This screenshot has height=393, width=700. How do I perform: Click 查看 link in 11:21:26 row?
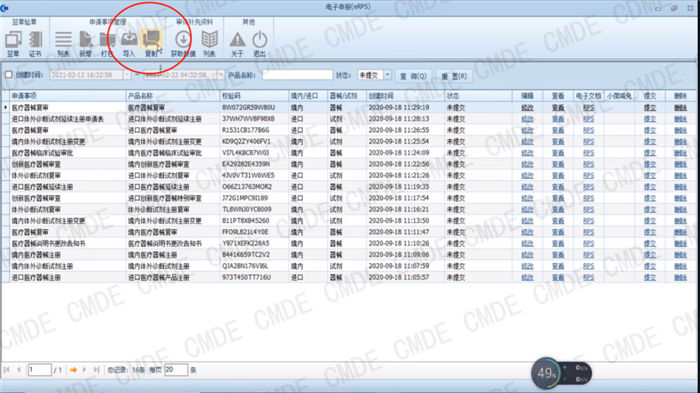click(x=558, y=176)
